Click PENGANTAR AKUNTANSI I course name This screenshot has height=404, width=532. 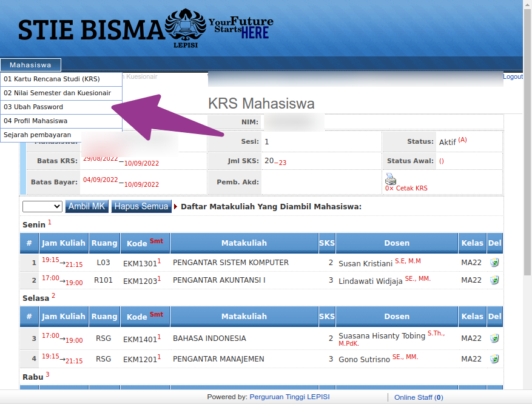click(219, 280)
